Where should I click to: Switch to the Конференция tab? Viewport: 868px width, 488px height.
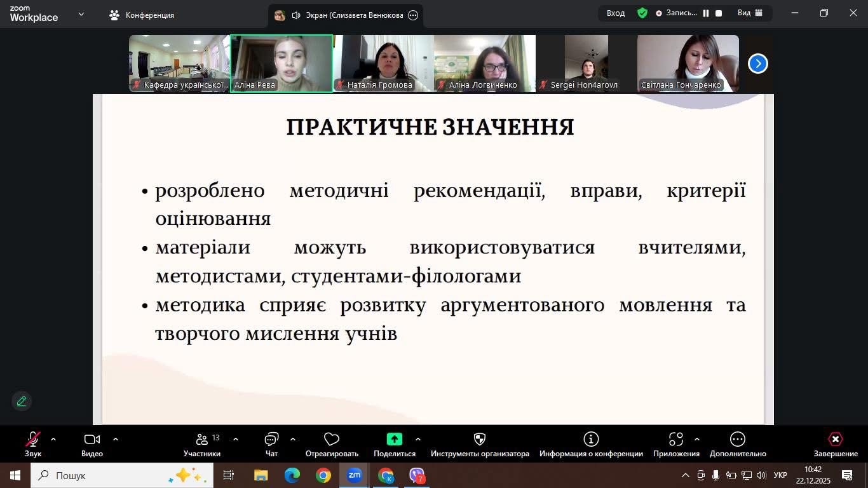tap(142, 15)
